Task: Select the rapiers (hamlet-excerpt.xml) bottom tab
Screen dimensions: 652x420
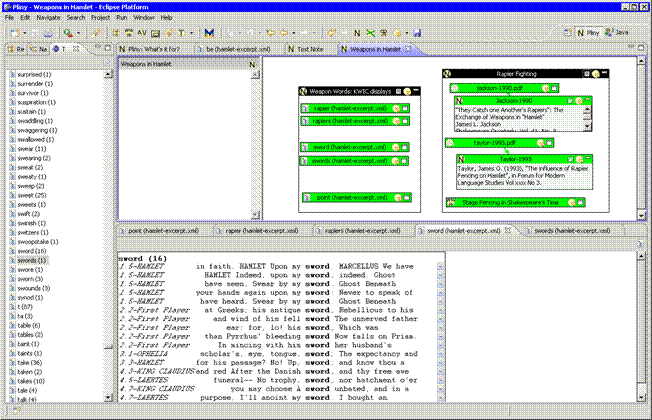Action: [362, 231]
